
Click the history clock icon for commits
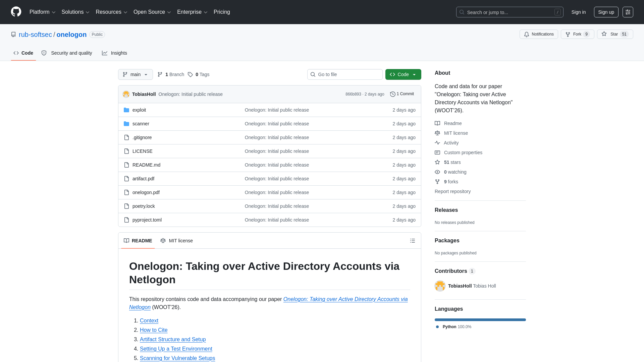click(393, 94)
